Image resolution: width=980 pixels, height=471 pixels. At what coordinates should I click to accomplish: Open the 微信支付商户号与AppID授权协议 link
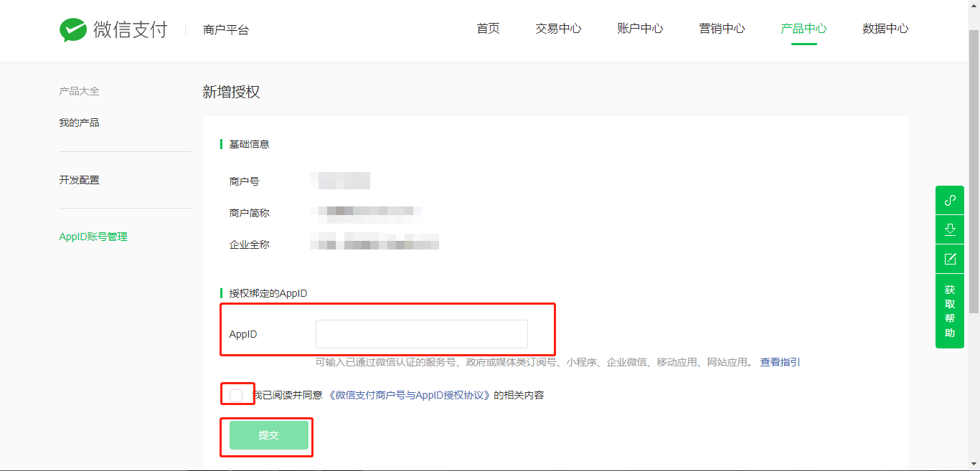click(409, 395)
